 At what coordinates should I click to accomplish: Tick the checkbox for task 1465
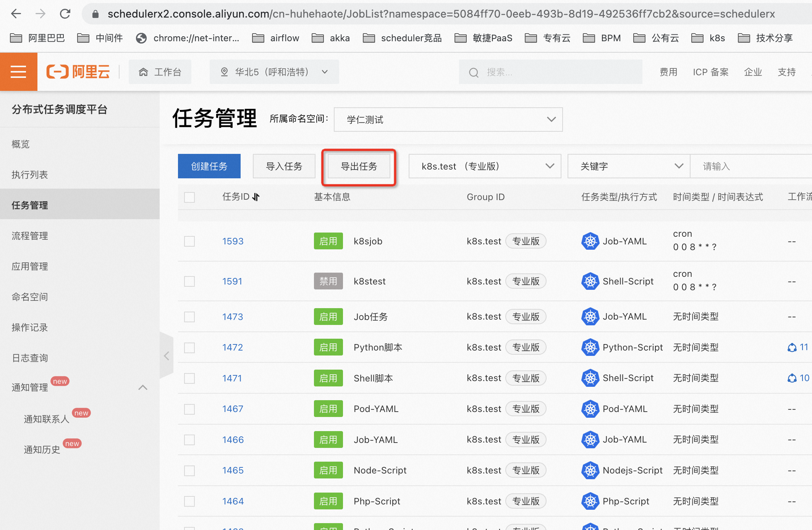click(189, 470)
